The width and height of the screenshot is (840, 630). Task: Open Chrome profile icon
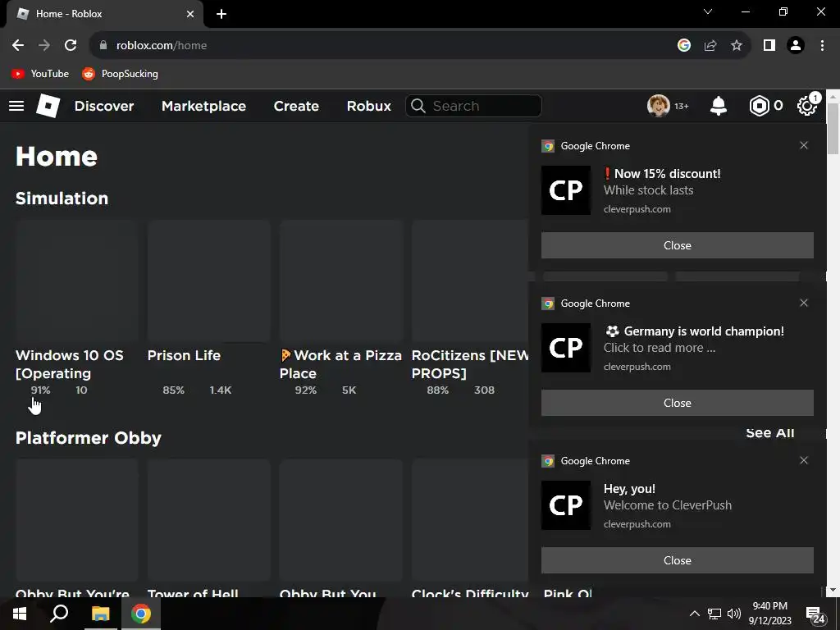tap(796, 45)
